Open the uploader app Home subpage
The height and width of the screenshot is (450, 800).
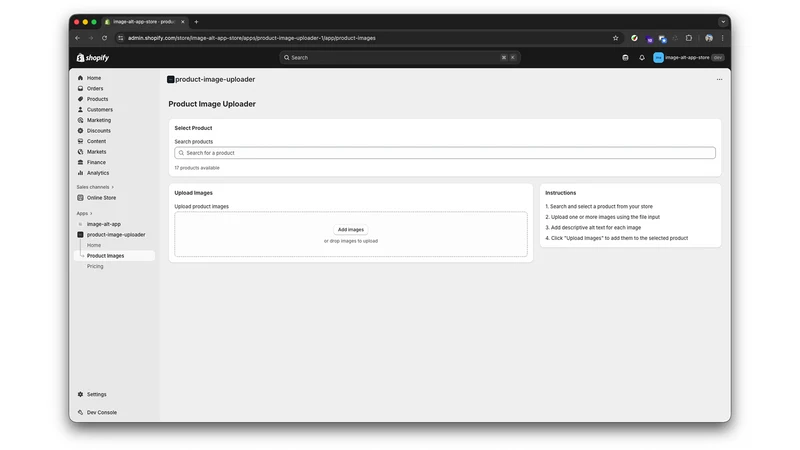click(x=94, y=245)
